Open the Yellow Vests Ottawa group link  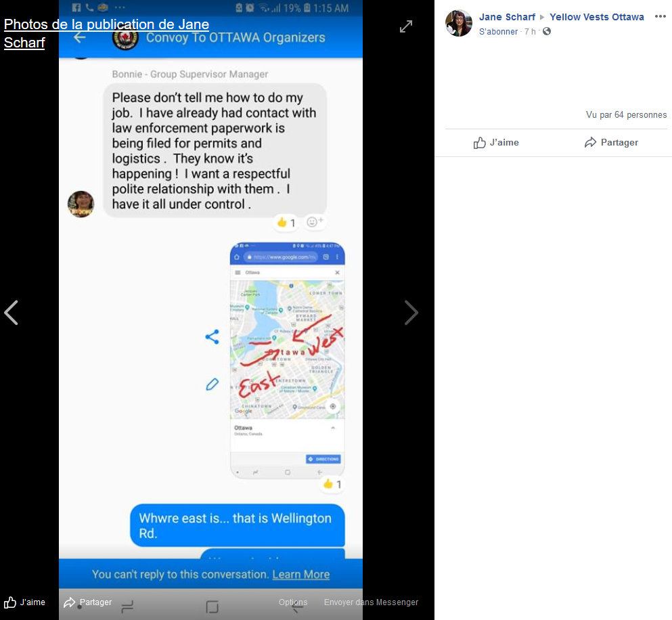tap(597, 17)
